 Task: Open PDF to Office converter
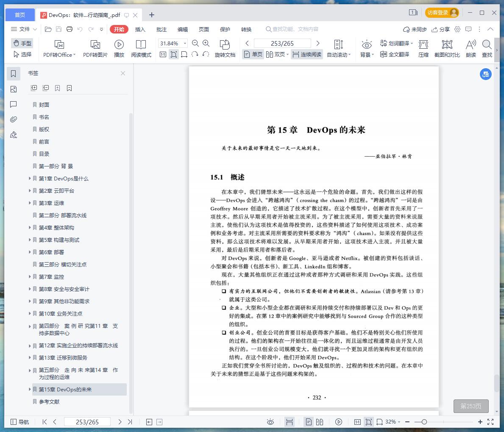(x=59, y=49)
